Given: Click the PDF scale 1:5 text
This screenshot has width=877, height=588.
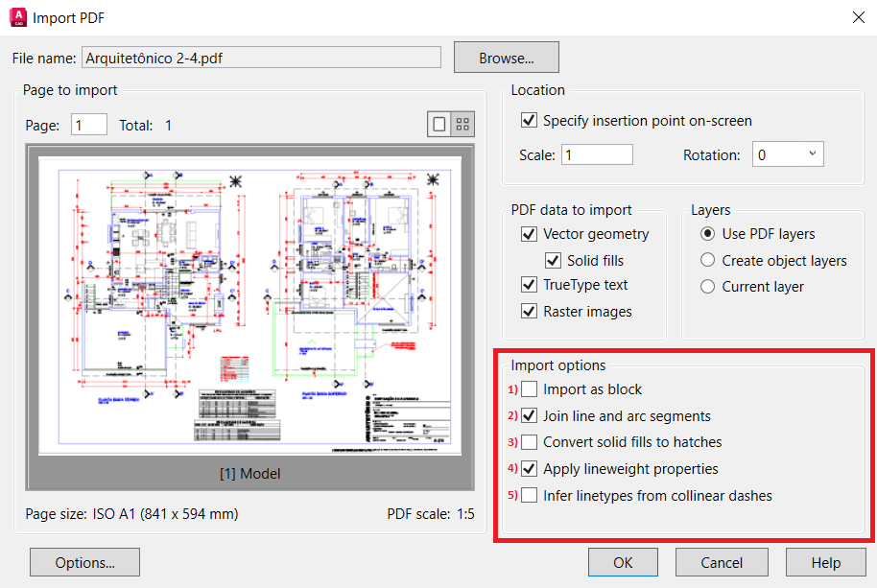Looking at the screenshot, I should (431, 514).
